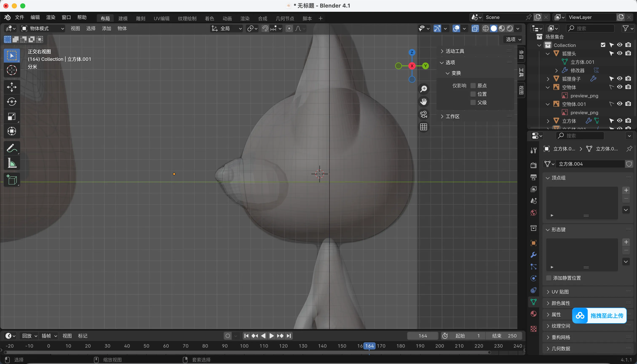The height and width of the screenshot is (364, 637).
Task: Expand the 工作区 panel section
Action: point(452,117)
